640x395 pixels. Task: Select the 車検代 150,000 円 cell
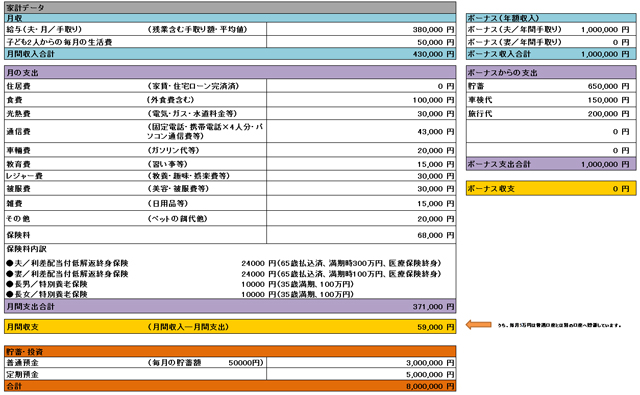(551, 100)
